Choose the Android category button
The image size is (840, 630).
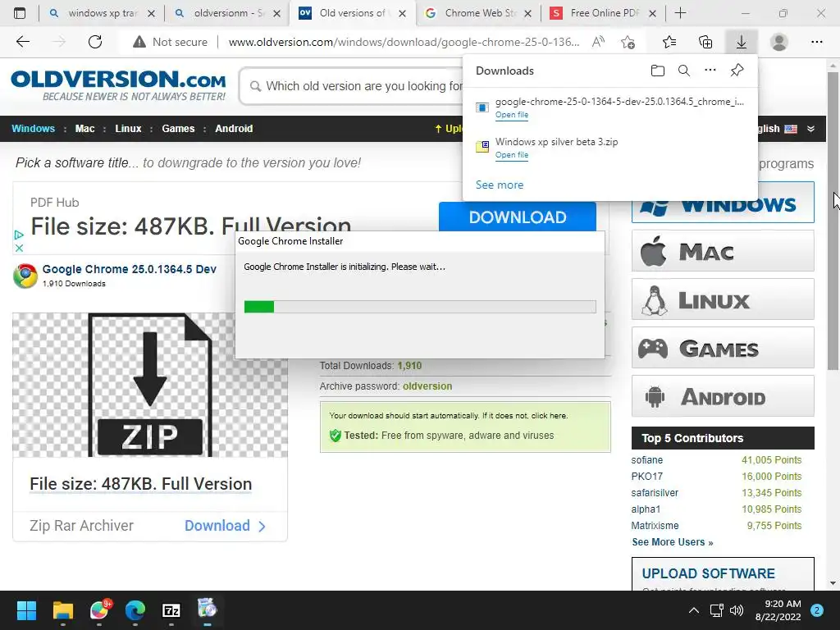[x=723, y=396]
